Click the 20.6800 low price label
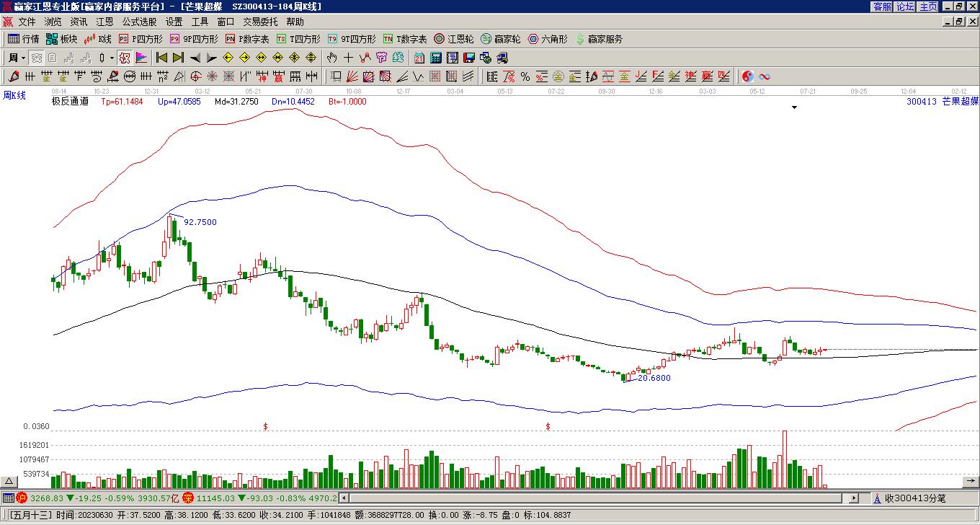This screenshot has width=980, height=525. (654, 378)
